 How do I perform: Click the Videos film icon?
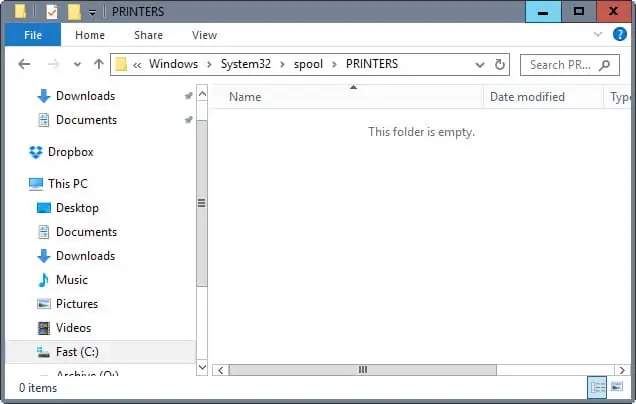point(44,328)
